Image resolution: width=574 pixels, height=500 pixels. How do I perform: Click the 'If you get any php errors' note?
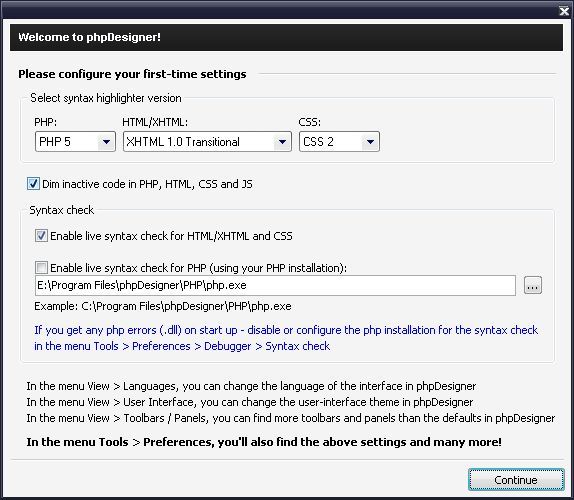coord(286,338)
